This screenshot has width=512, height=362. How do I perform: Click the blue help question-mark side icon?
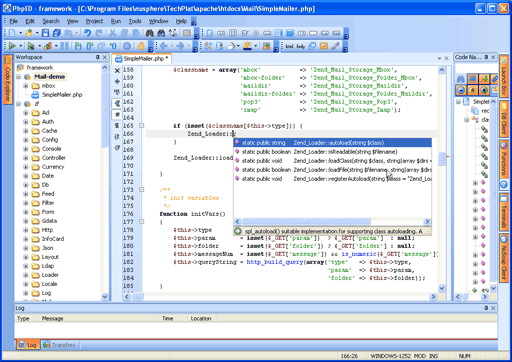(x=504, y=184)
